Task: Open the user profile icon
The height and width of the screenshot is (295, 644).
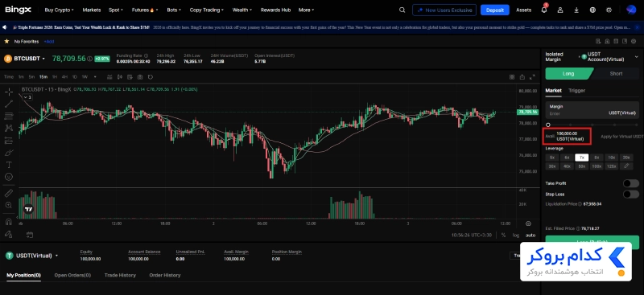Action: (x=560, y=10)
